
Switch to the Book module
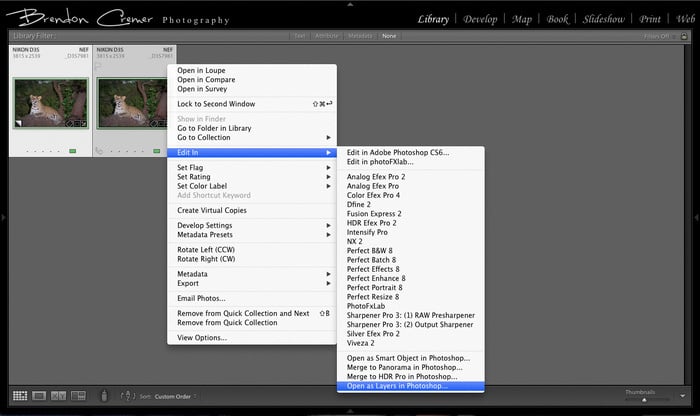(557, 19)
